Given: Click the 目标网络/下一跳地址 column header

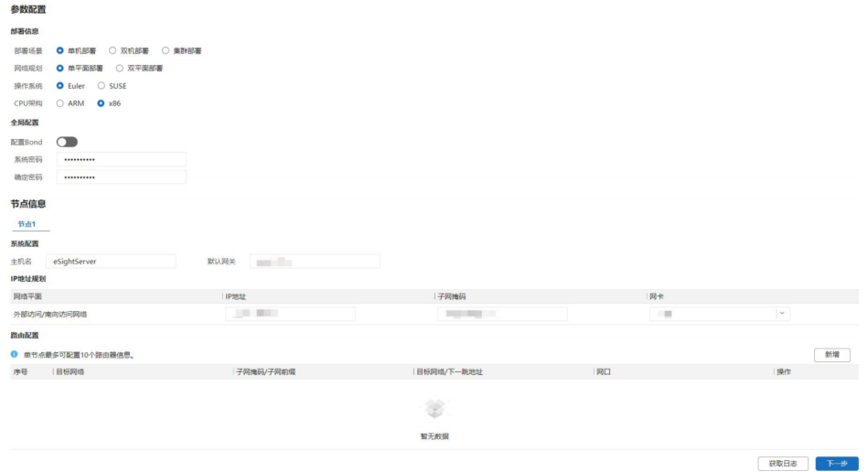Looking at the screenshot, I should tap(449, 372).
